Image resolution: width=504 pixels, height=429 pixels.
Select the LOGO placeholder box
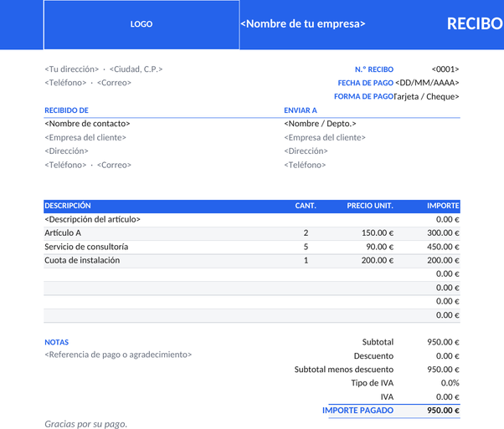141,24
